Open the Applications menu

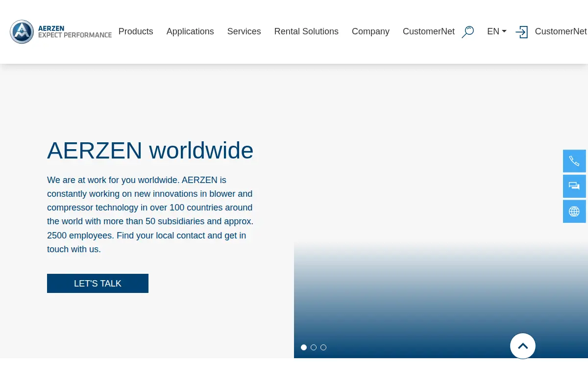tap(190, 31)
